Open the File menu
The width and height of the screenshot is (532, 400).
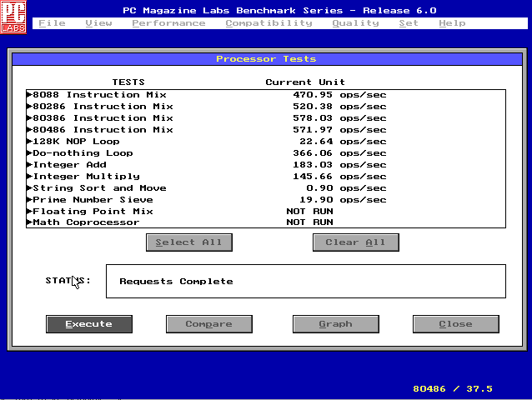pyautogui.click(x=52, y=23)
